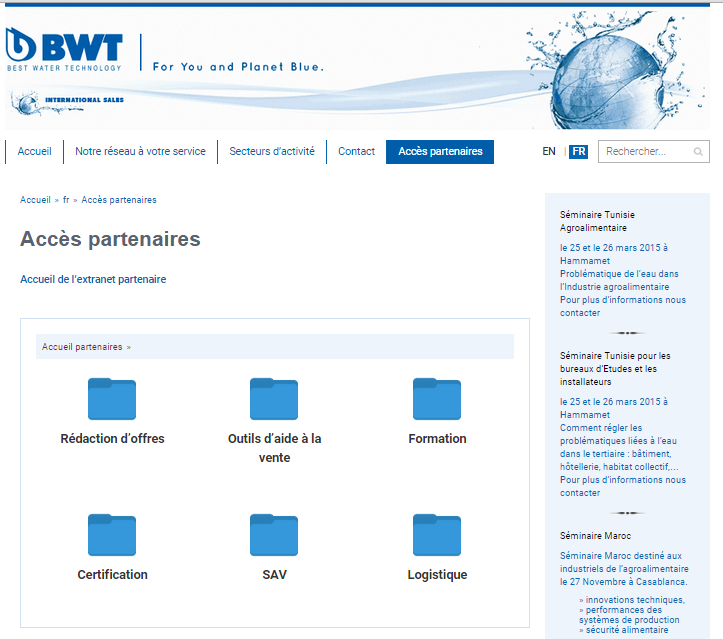Open the Contact menu item

click(x=356, y=151)
